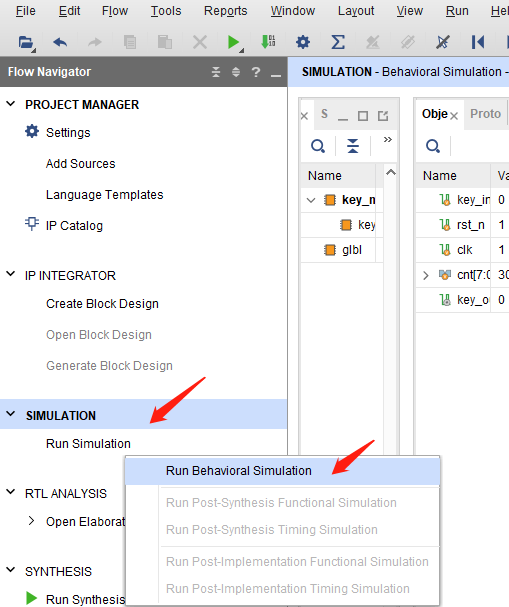Open the Layout menu

pyautogui.click(x=356, y=11)
